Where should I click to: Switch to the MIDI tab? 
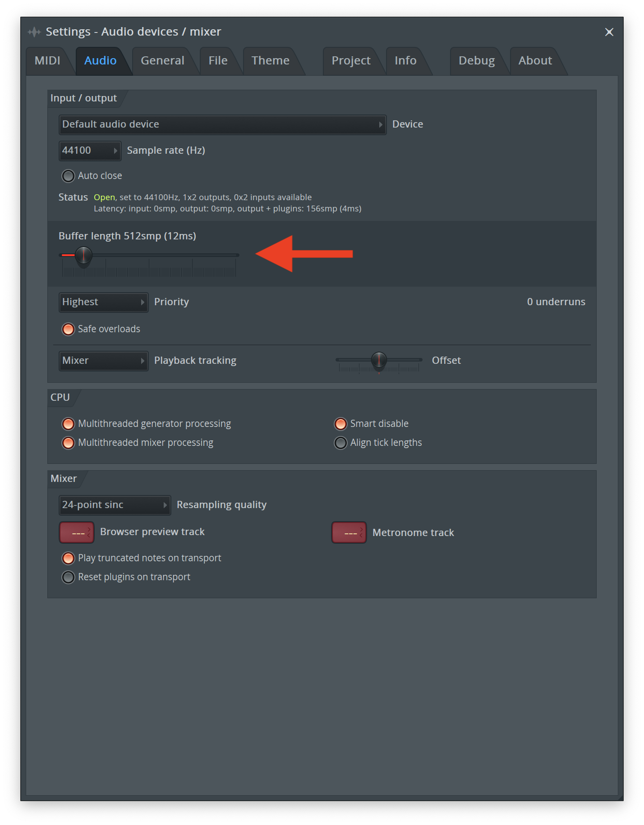48,60
